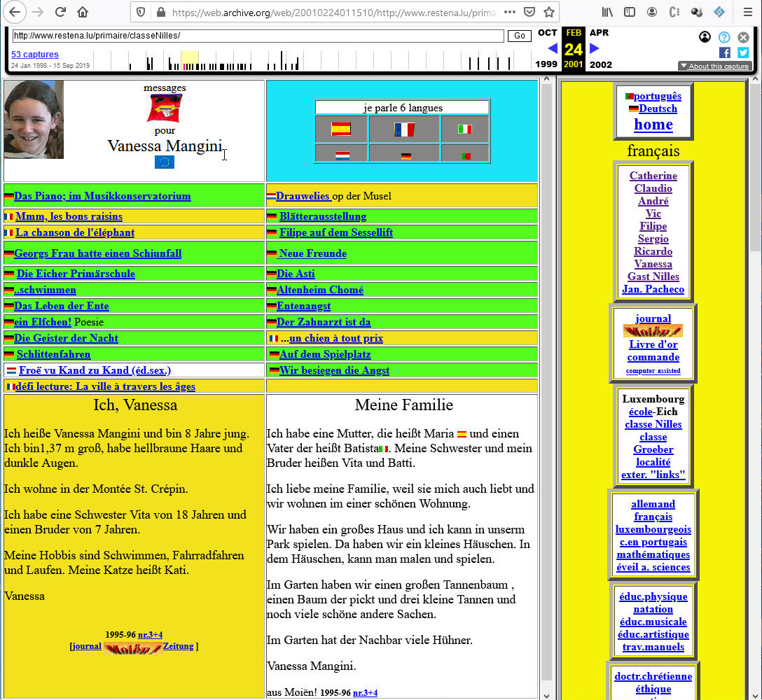The width and height of the screenshot is (762, 700).
Task: Reload the current page
Action: [x=60, y=12]
